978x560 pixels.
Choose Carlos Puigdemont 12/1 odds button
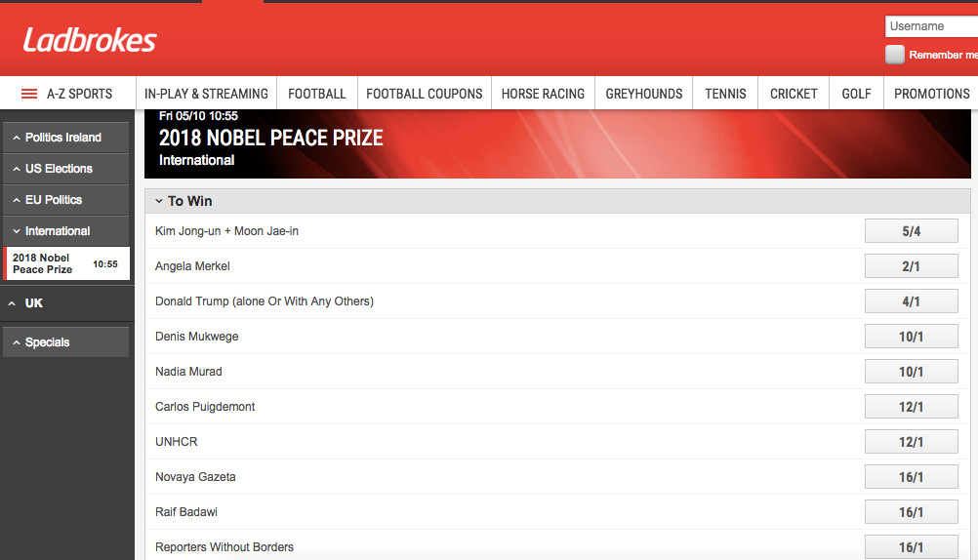pyautogui.click(x=911, y=407)
